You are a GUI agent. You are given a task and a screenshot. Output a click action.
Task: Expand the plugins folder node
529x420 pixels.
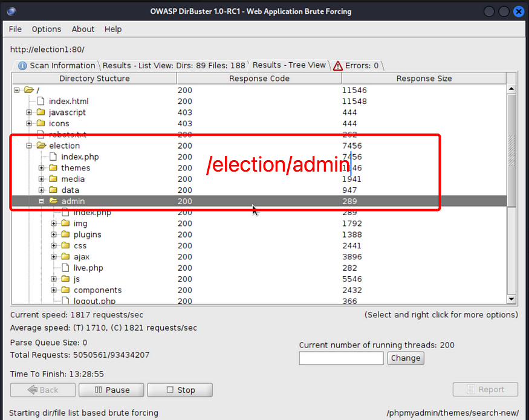coord(54,234)
